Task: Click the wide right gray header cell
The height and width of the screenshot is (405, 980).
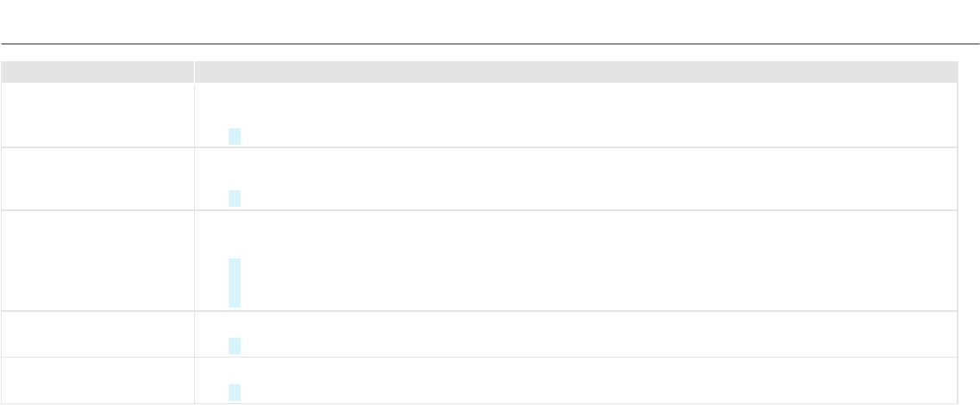Action: click(575, 72)
